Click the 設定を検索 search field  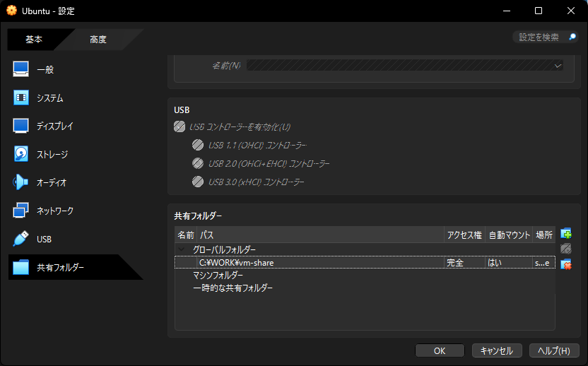click(540, 37)
